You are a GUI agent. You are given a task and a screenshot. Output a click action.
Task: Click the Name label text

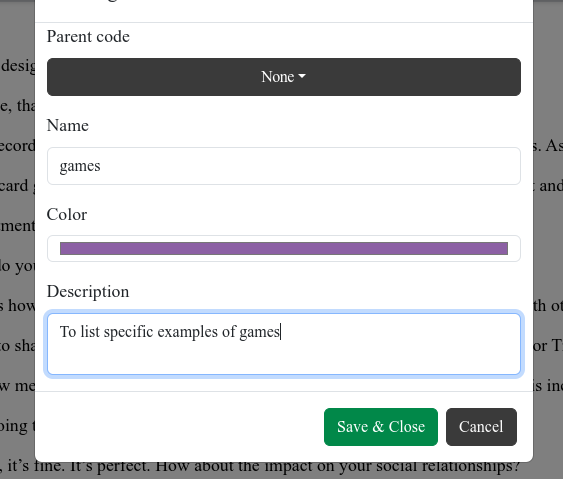pyautogui.click(x=68, y=125)
